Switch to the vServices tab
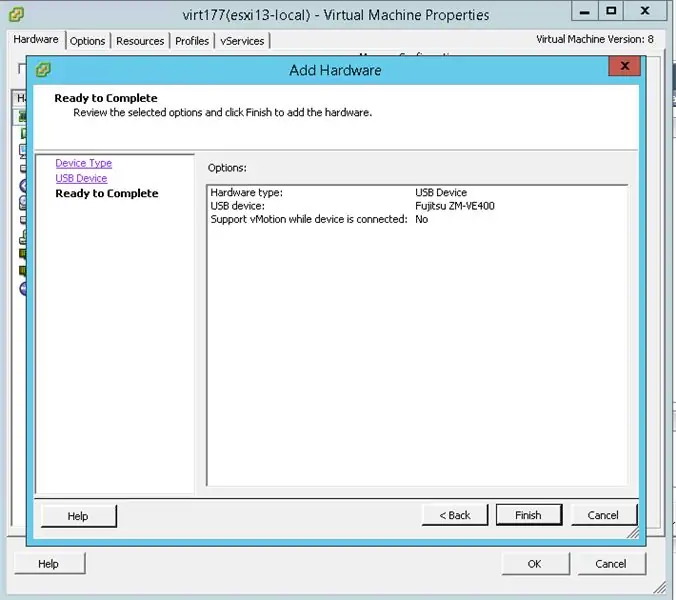The width and height of the screenshot is (676, 600). point(242,41)
